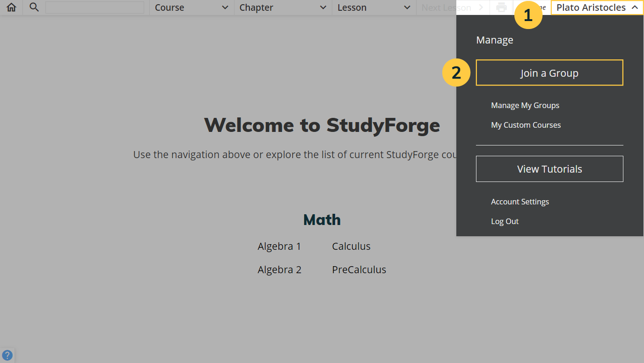The height and width of the screenshot is (363, 644).
Task: Open the Algebra 2 course link
Action: coord(279,269)
